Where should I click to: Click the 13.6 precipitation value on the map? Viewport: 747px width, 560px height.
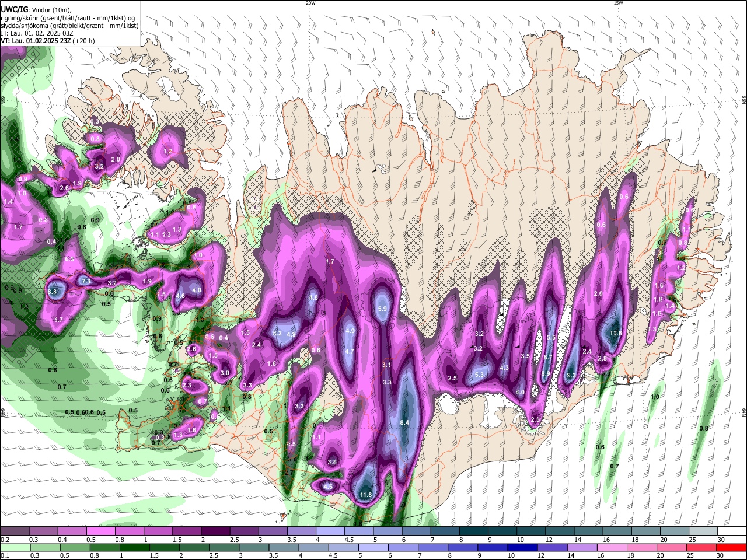tap(616, 333)
